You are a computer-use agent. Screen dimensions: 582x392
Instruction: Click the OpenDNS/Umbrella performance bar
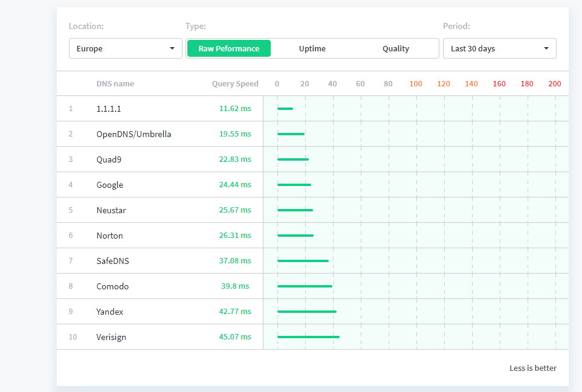(x=291, y=134)
